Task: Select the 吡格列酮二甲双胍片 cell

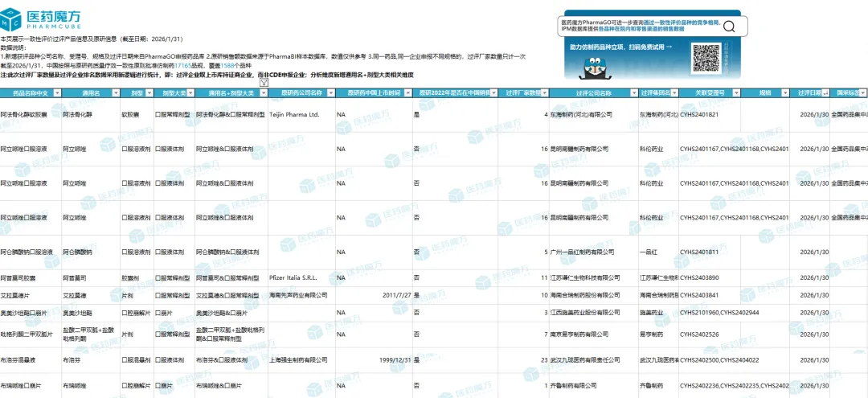Action: pos(31,334)
